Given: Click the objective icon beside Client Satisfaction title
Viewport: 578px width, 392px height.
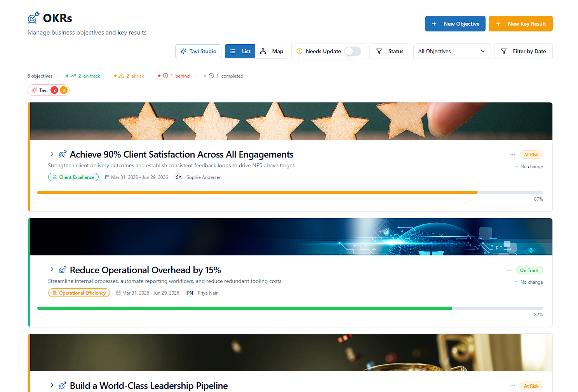Looking at the screenshot, I should 63,154.
